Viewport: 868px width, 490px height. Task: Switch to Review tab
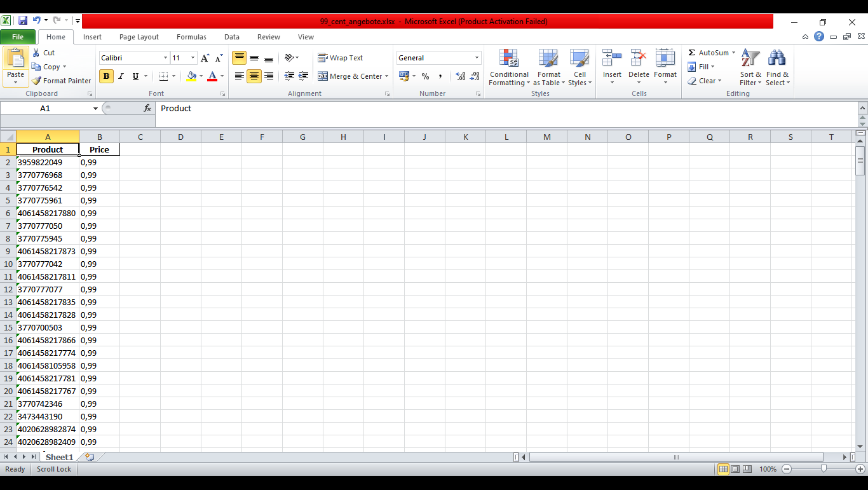pyautogui.click(x=269, y=37)
